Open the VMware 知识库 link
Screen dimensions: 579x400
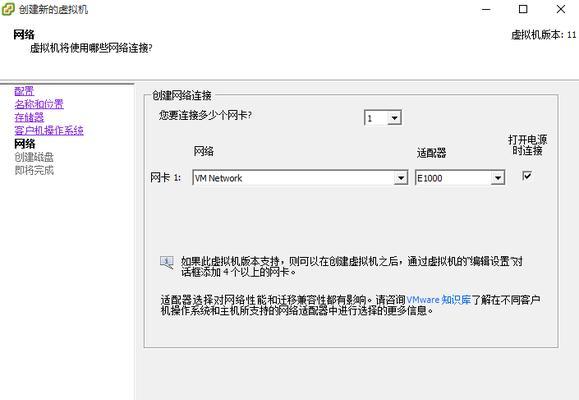pos(439,300)
